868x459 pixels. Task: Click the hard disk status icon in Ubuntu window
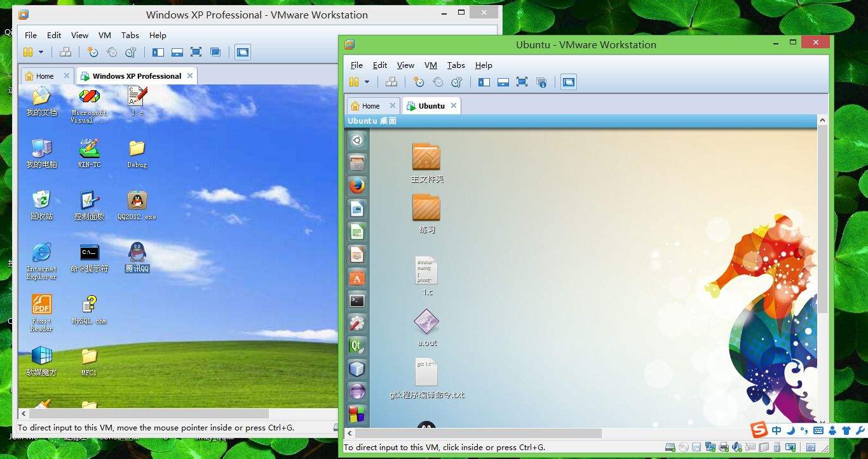coord(670,448)
